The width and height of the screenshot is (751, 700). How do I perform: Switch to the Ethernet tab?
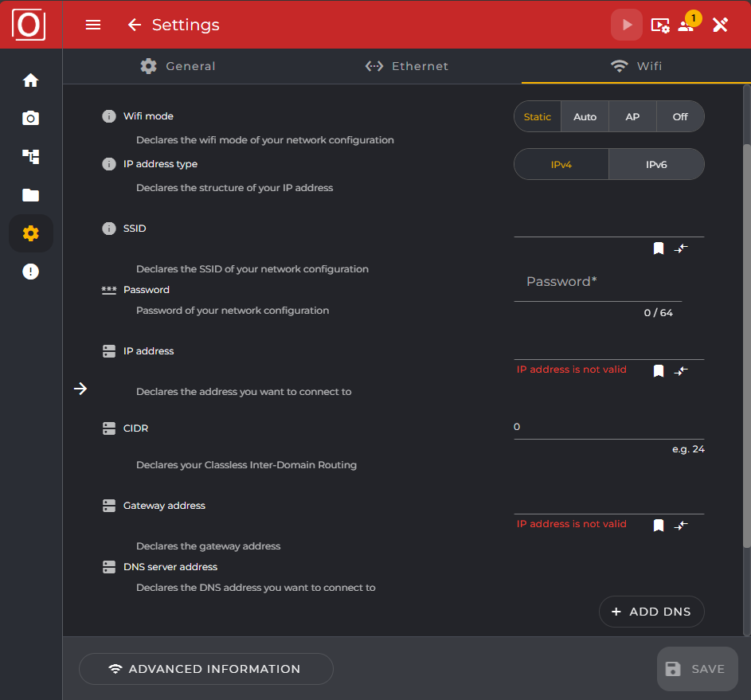tap(406, 66)
